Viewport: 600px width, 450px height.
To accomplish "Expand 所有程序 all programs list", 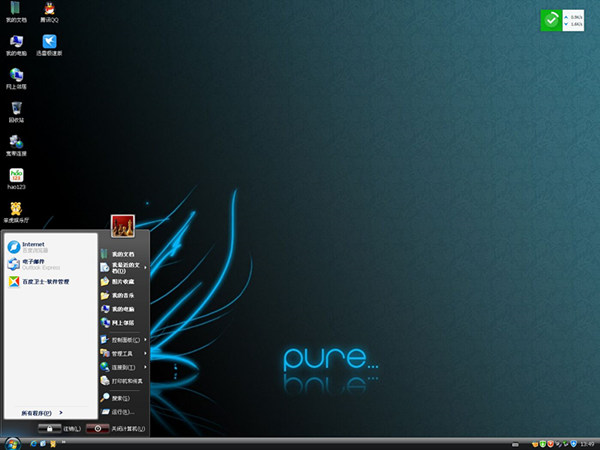I will click(42, 412).
